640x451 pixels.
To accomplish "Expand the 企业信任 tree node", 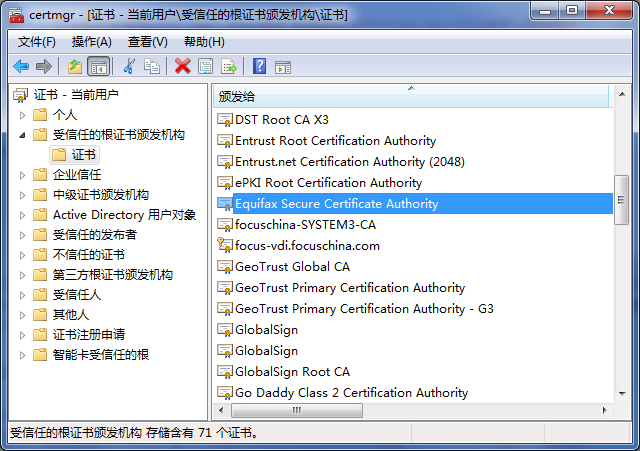I will [22, 175].
